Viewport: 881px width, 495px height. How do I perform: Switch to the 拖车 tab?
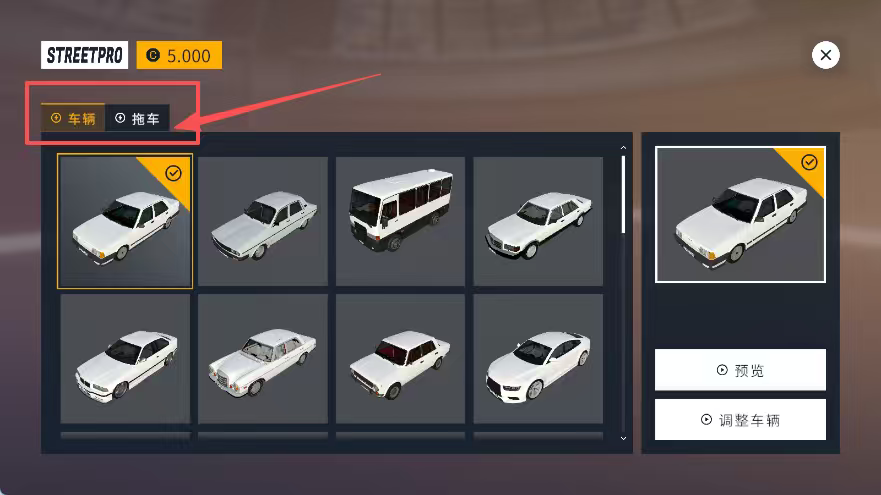(138, 118)
